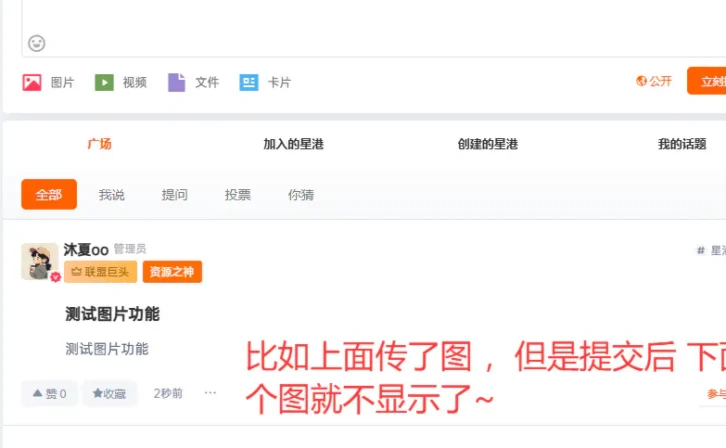Switch to the 广场 tab

click(100, 144)
